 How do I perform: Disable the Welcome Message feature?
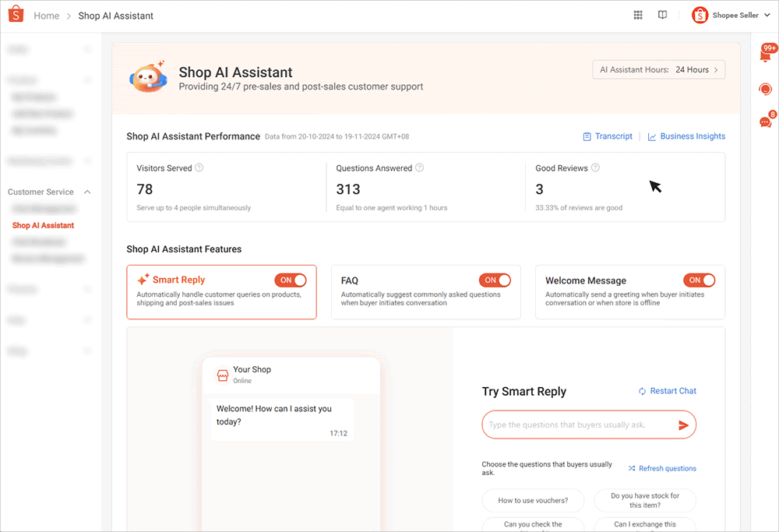tap(700, 280)
